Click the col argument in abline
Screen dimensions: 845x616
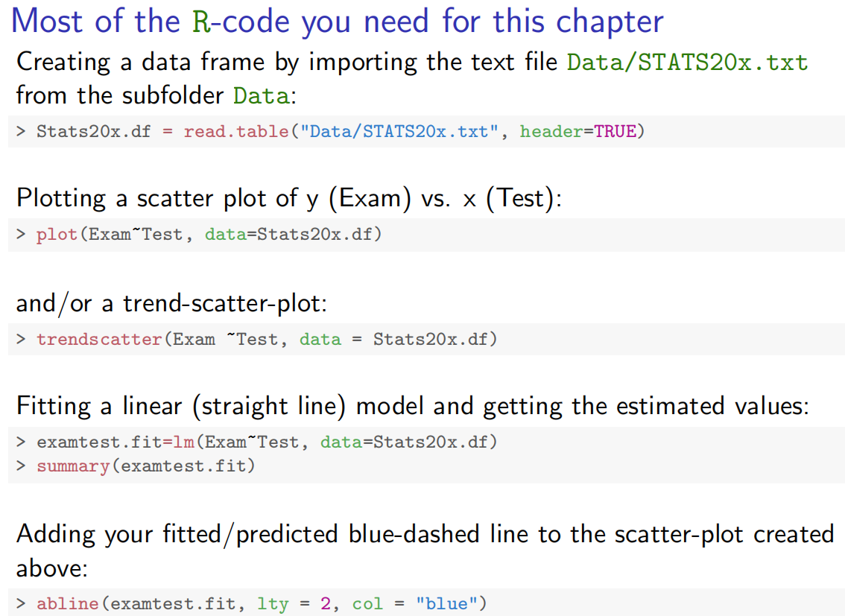pos(367,603)
